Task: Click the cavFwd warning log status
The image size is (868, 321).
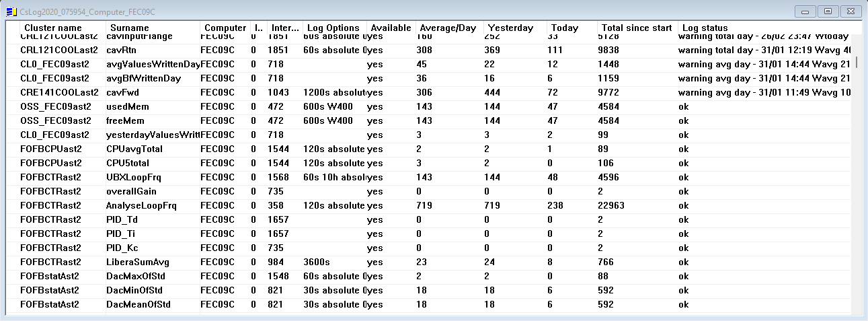Action: 764,92
